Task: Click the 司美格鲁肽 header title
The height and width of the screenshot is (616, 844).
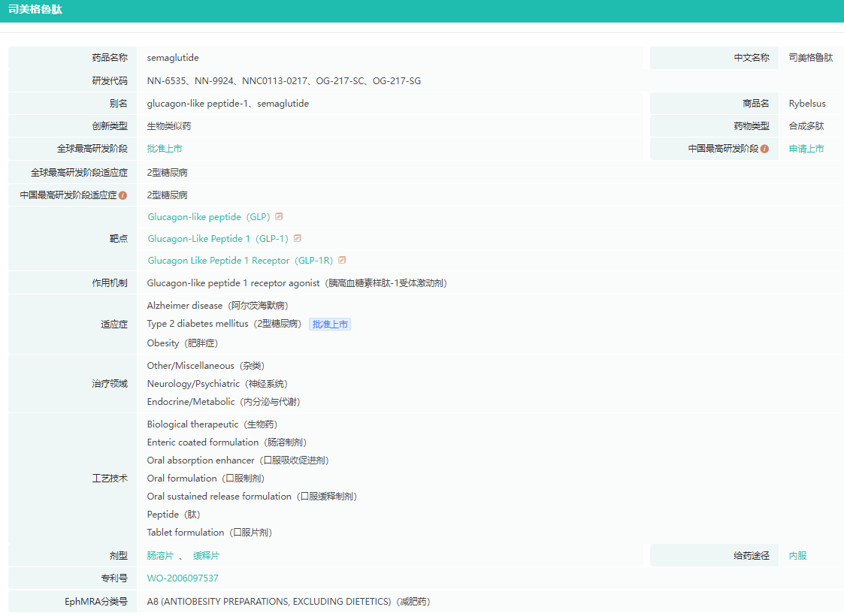Action: click(35, 9)
